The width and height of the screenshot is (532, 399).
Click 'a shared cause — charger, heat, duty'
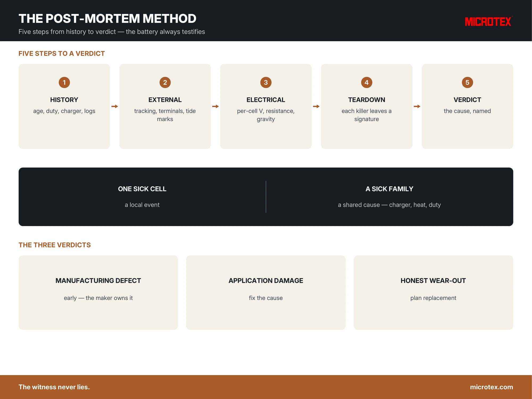pyautogui.click(x=389, y=205)
